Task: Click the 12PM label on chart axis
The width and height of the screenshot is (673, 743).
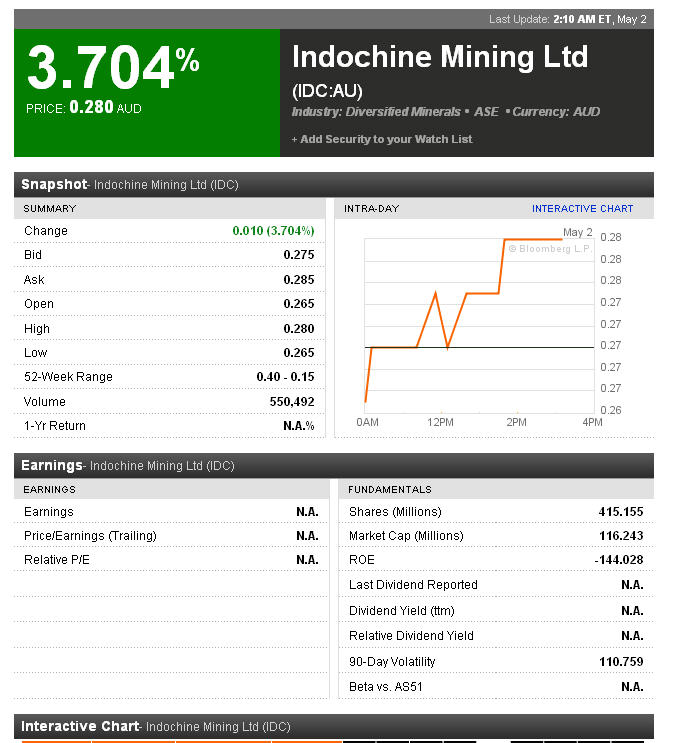Action: pyautogui.click(x=440, y=423)
